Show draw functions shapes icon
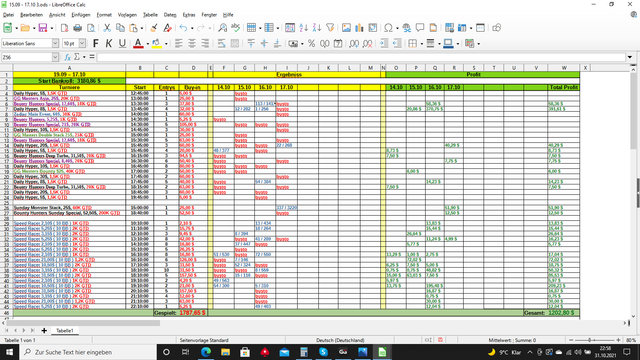This screenshot has height=360, width=640. 496,28
